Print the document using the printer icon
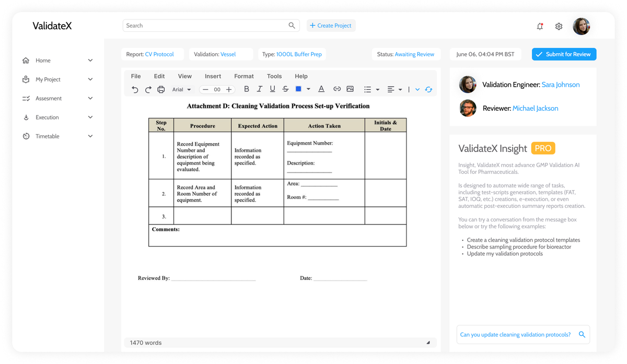This screenshot has height=364, width=627. pyautogui.click(x=161, y=90)
